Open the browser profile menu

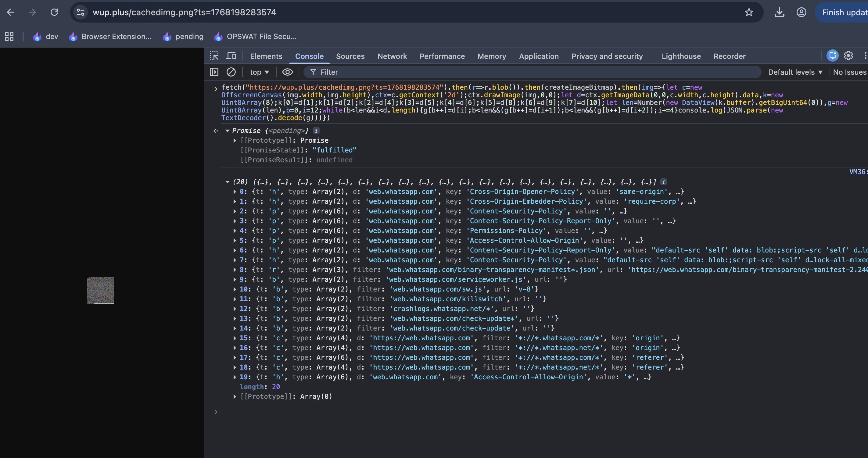[x=801, y=12]
